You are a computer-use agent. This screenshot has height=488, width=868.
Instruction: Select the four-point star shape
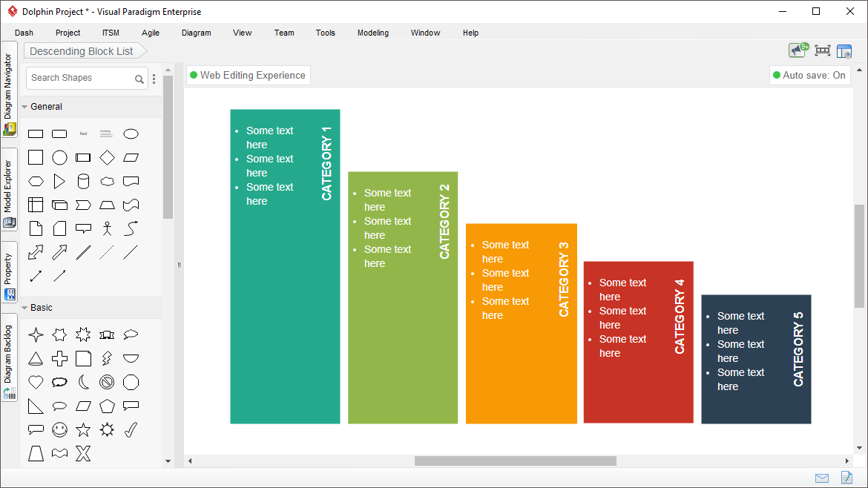point(36,334)
